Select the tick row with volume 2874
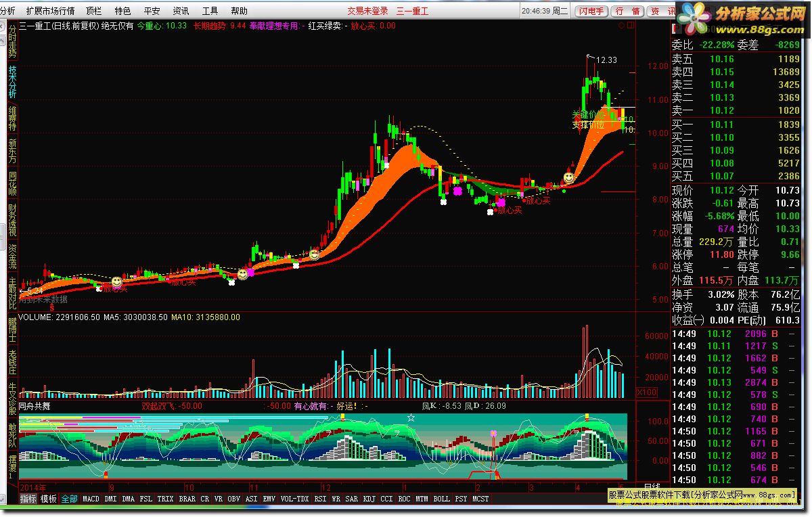 (736, 382)
